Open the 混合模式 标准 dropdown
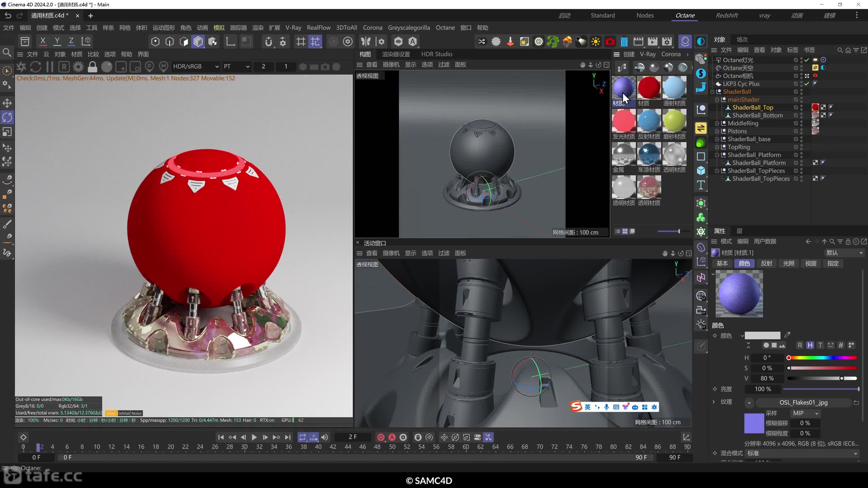 pos(802,453)
